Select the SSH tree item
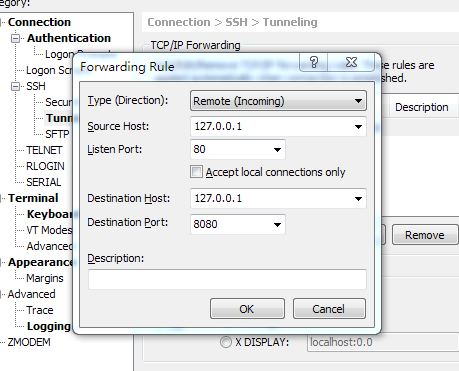This screenshot has width=459, height=371. coord(36,86)
